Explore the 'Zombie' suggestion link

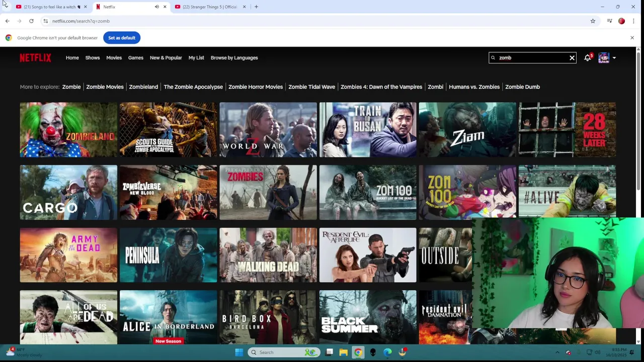[x=71, y=87]
